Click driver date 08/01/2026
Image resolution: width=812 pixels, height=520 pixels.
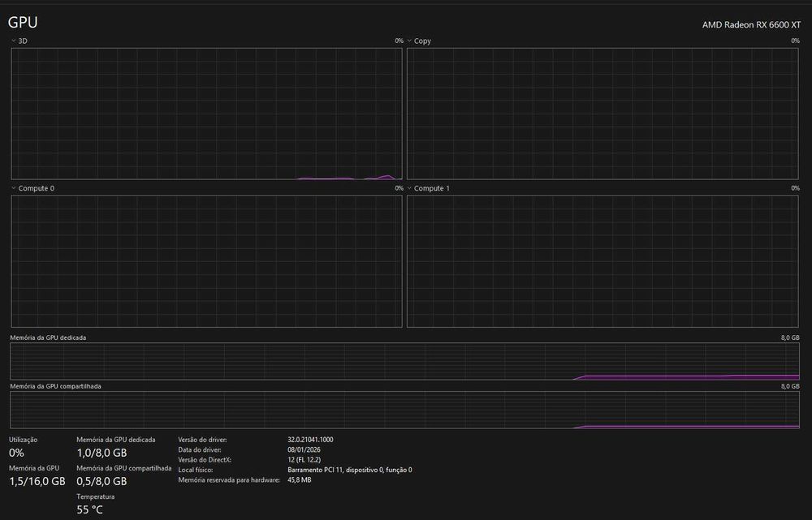click(304, 449)
